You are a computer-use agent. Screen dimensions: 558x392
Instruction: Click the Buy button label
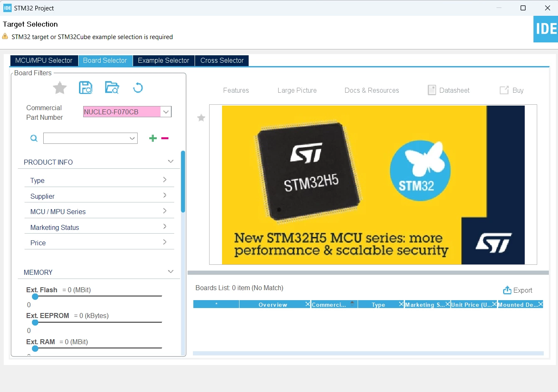click(518, 90)
